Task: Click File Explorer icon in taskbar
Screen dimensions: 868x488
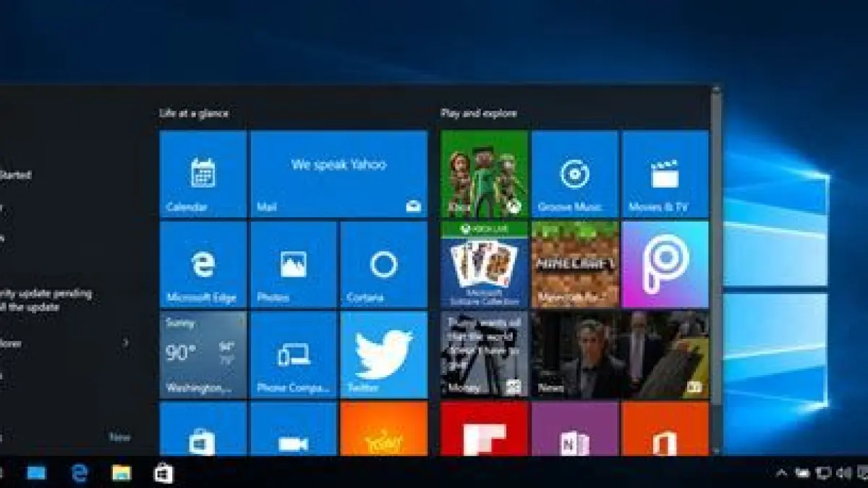Action: (122, 474)
